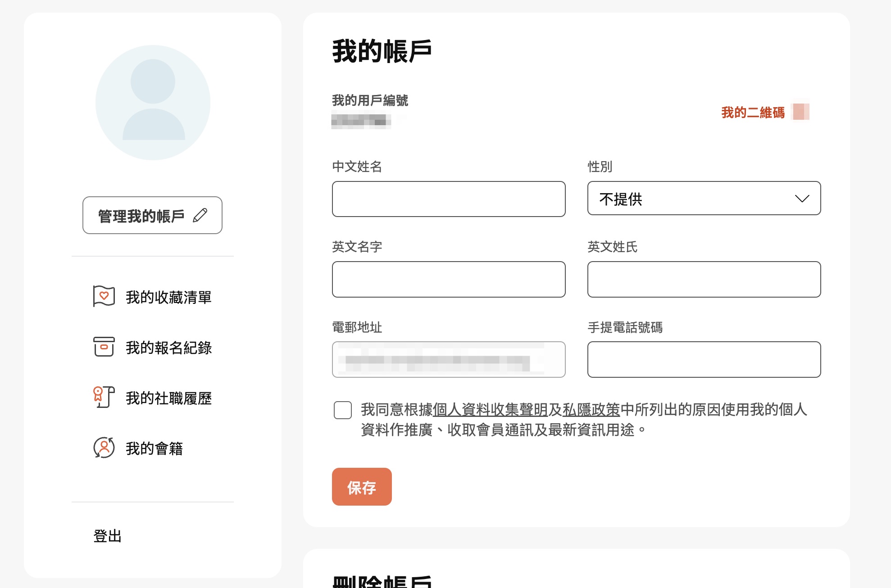The height and width of the screenshot is (588, 891).
Task: Click the QR code icon beside 我的二維碼
Action: [801, 112]
